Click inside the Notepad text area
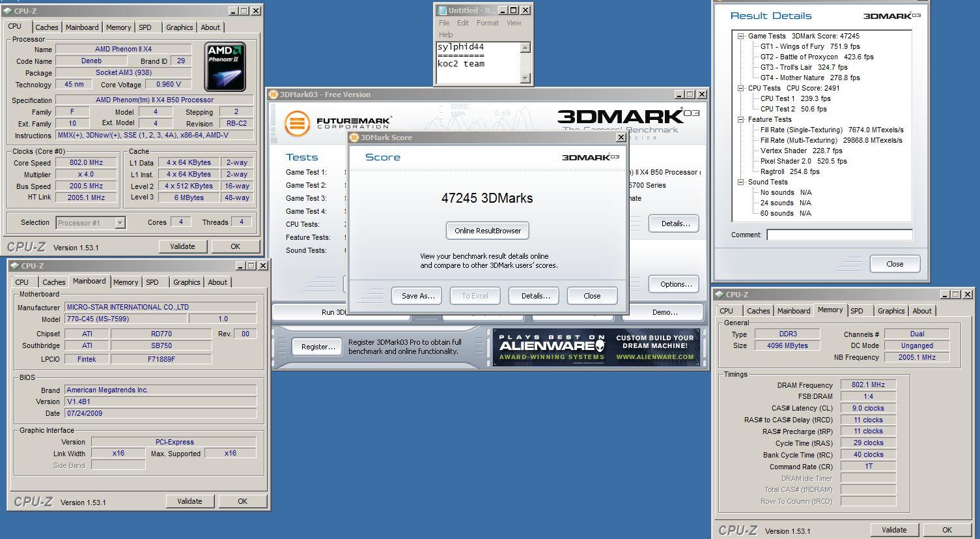This screenshot has width=980, height=539. [x=478, y=63]
